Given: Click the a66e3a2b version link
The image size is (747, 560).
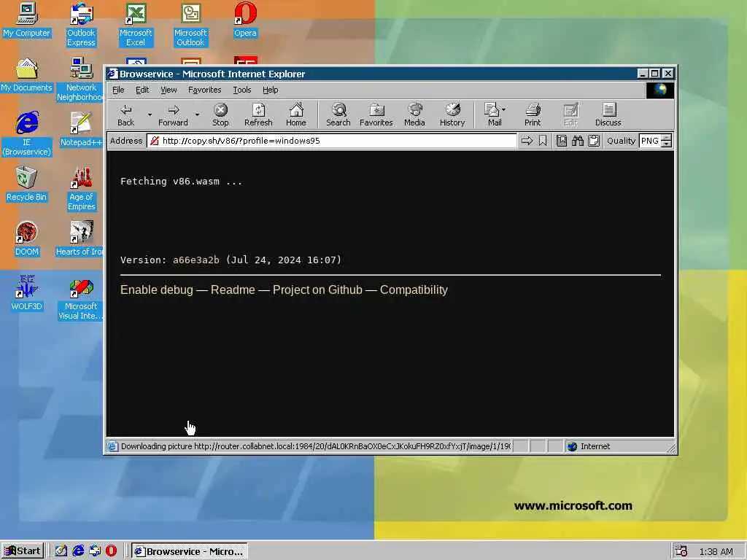Looking at the screenshot, I should tap(196, 260).
